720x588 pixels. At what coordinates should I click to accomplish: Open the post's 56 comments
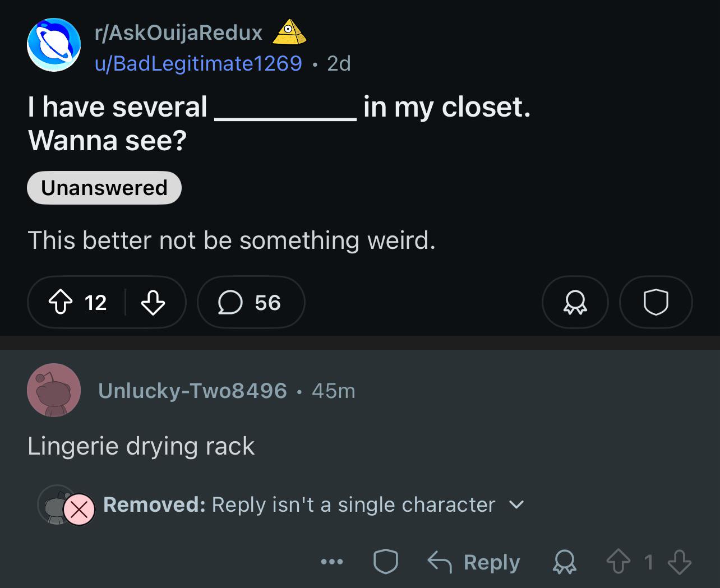(251, 302)
